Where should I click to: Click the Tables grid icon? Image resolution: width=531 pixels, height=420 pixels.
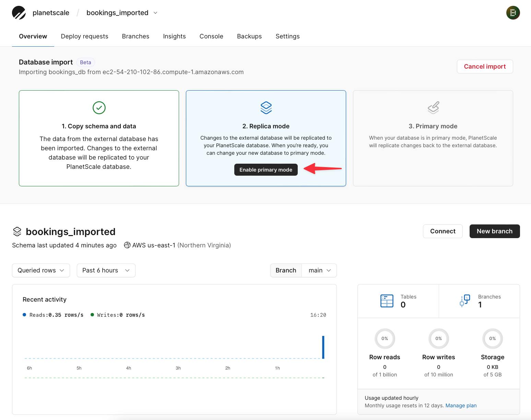pos(387,301)
